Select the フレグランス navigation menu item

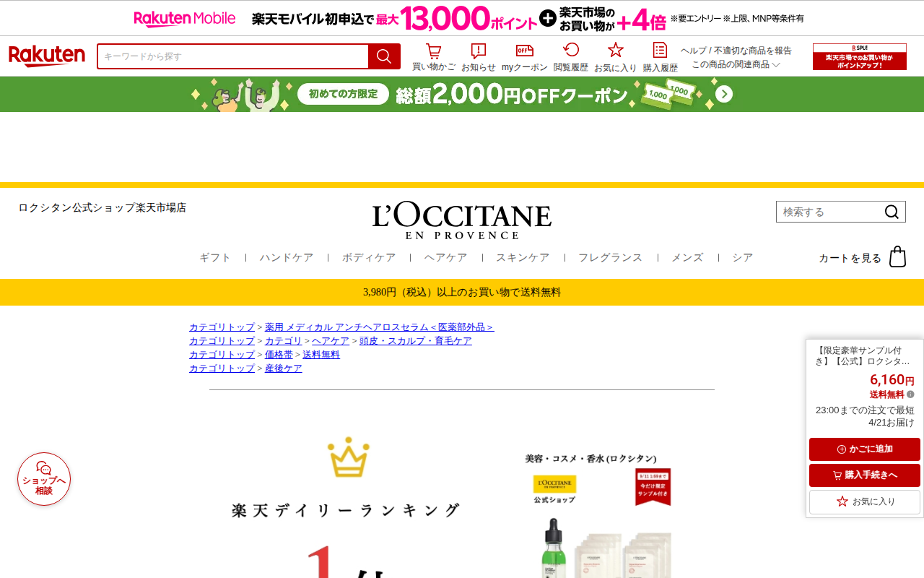click(610, 257)
